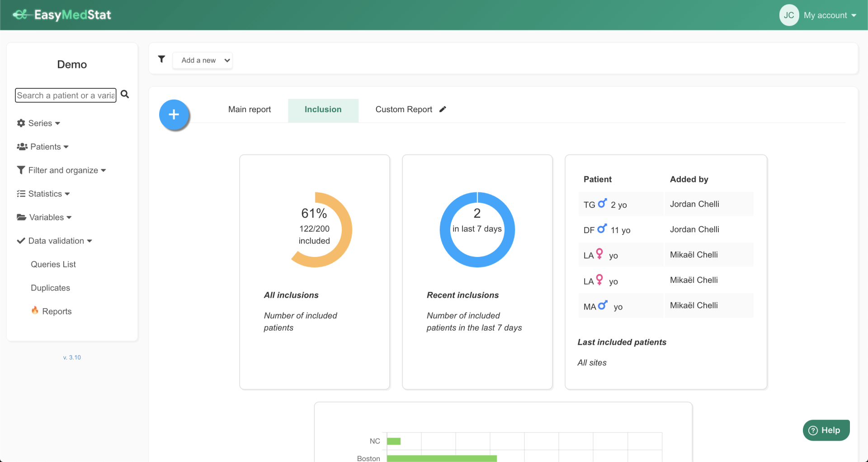Click the 'Demo' project title
The image size is (868, 462).
[72, 65]
